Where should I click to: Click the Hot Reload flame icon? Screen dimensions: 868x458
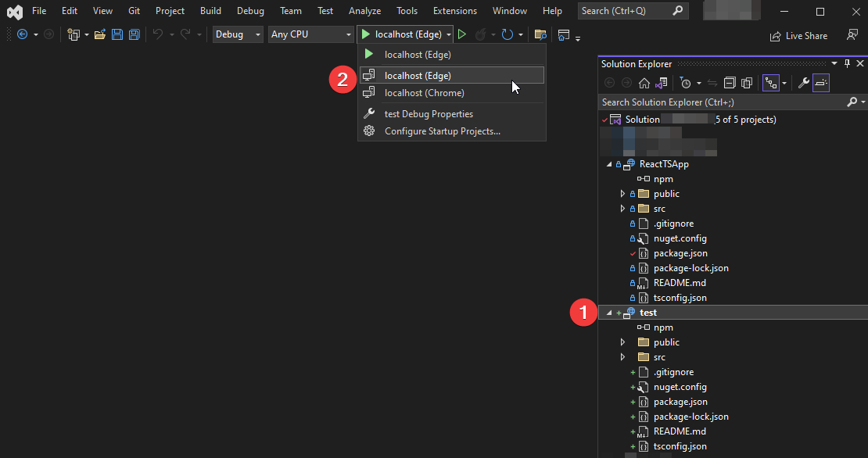tap(480, 34)
